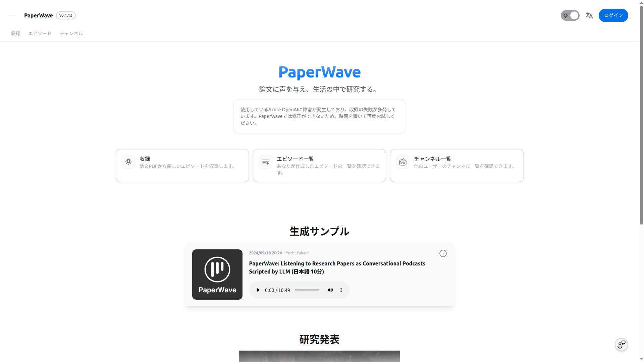Switch to the チャンネル navigation tab

coord(71,34)
